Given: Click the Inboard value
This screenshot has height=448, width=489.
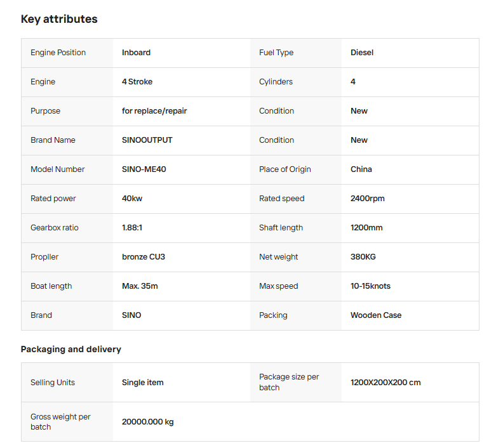Looking at the screenshot, I should tap(136, 53).
